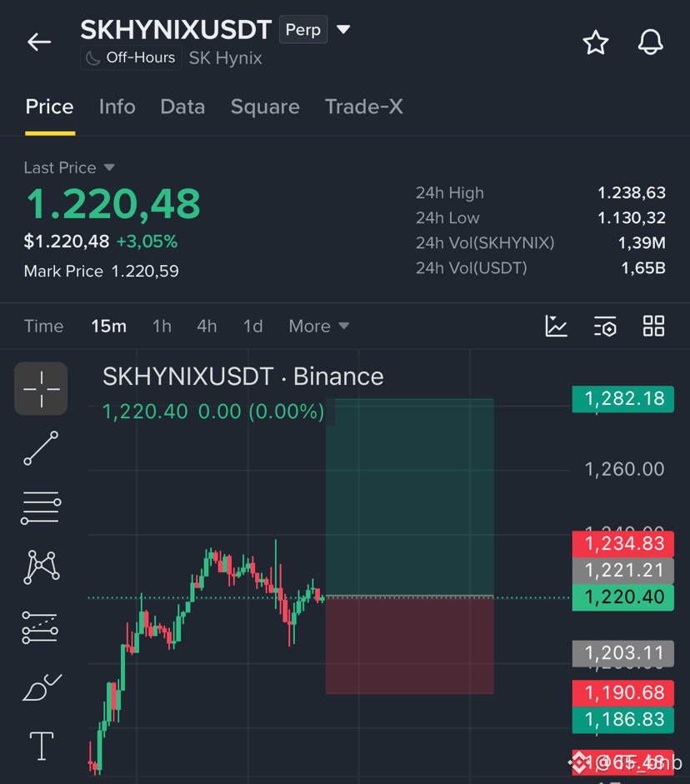The image size is (690, 784).
Task: Tap the gray 1,203.11 price label
Action: pyautogui.click(x=623, y=653)
